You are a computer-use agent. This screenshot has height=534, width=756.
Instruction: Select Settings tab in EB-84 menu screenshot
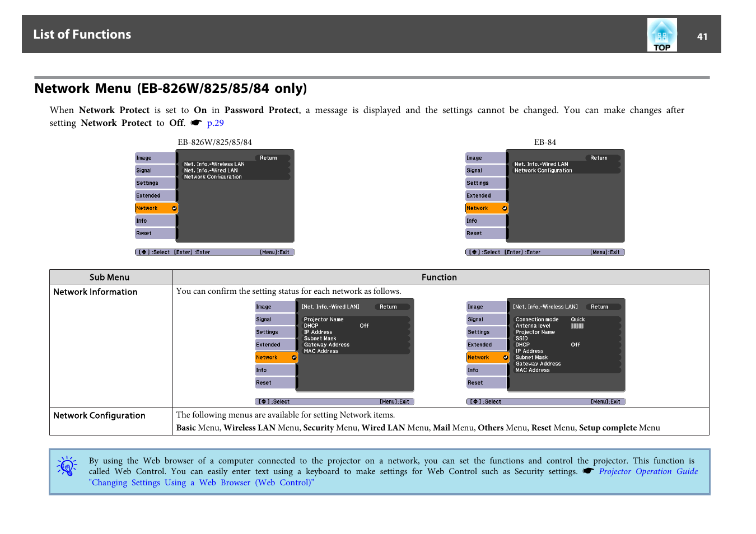point(486,183)
